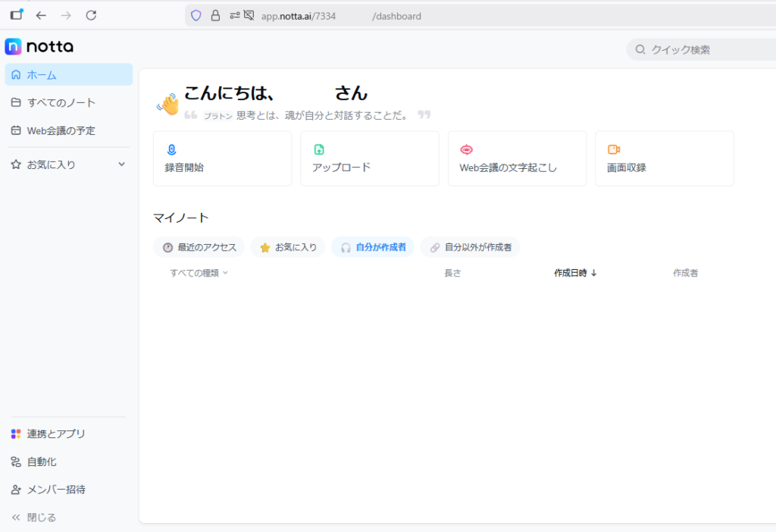
Task: Go to すべてのノート in sidebar
Action: click(x=61, y=102)
